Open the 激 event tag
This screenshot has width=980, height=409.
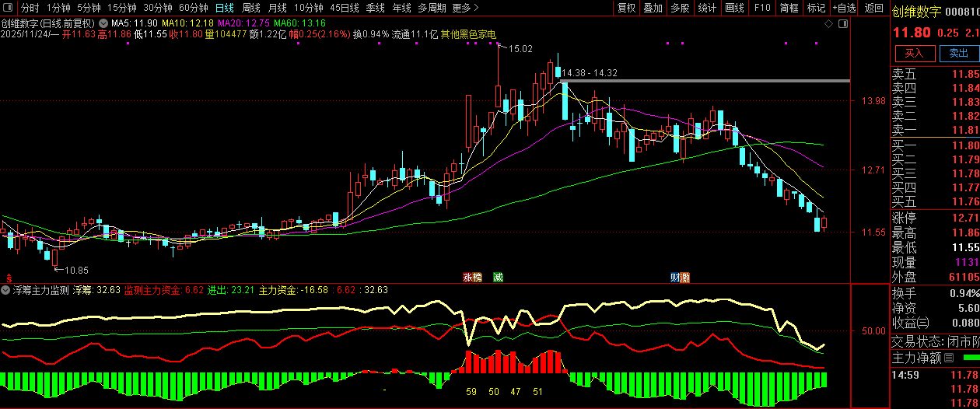[x=685, y=278]
